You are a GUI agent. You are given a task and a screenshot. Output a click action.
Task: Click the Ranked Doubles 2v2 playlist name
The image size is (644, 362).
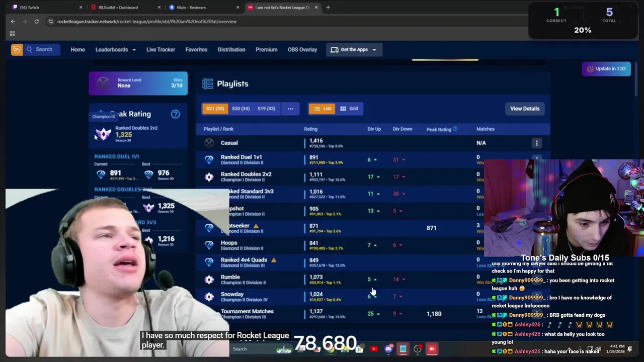coord(246,174)
